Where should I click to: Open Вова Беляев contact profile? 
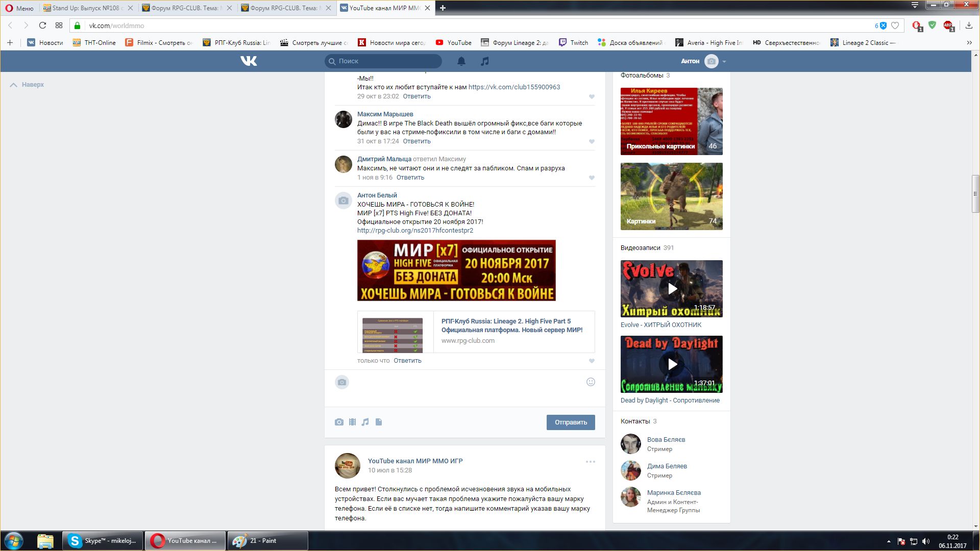[666, 440]
